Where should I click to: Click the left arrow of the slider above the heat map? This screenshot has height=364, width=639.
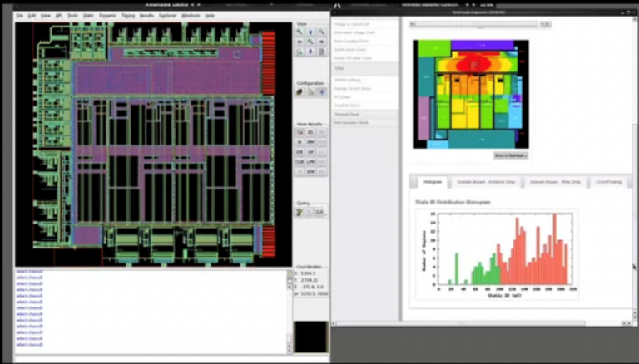[x=412, y=24]
